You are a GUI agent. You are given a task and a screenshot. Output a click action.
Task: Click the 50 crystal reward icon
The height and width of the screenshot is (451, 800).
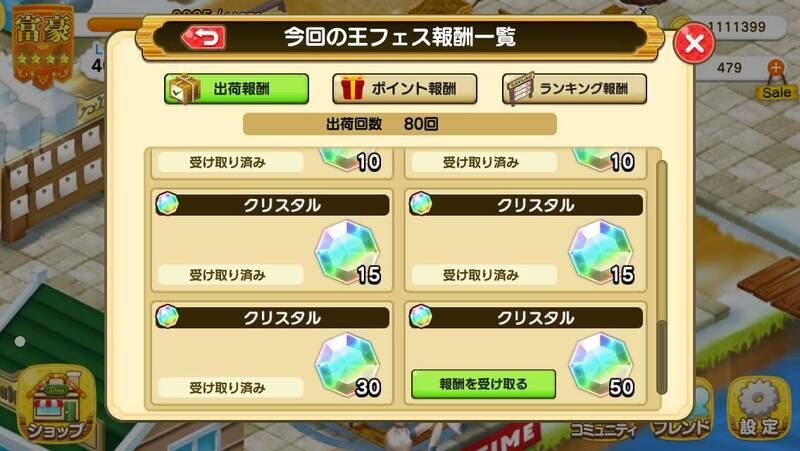(x=601, y=365)
